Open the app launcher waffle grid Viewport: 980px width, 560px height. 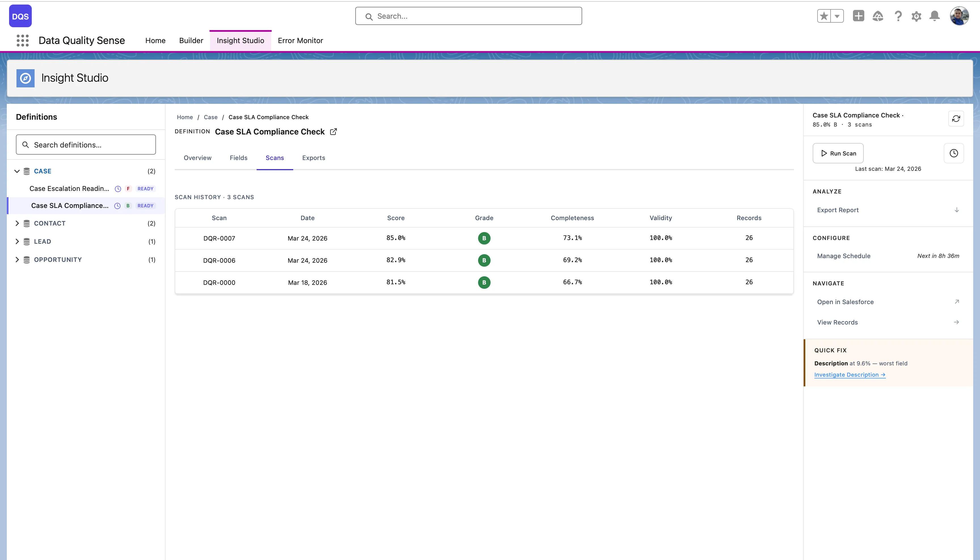tap(22, 40)
